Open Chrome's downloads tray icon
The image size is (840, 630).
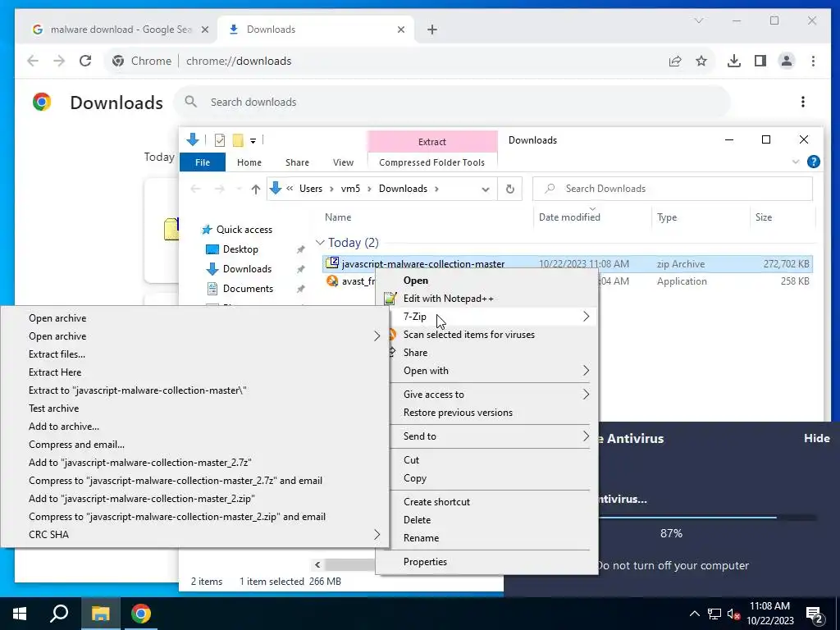pyautogui.click(x=734, y=61)
